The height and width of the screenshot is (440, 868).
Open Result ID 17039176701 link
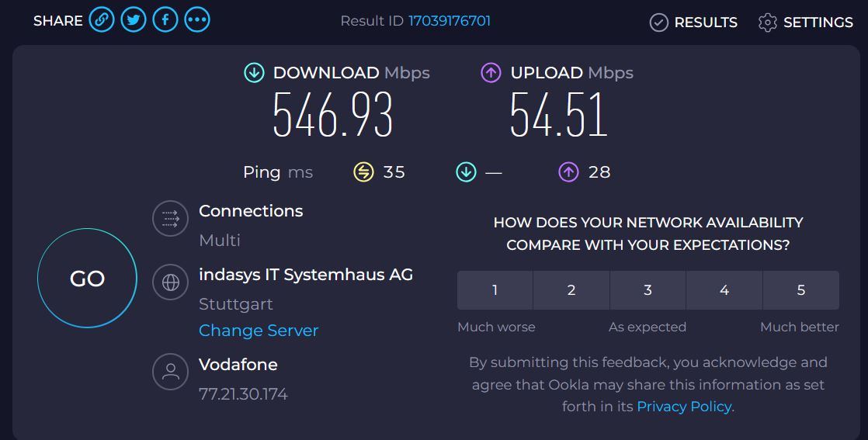click(x=450, y=21)
